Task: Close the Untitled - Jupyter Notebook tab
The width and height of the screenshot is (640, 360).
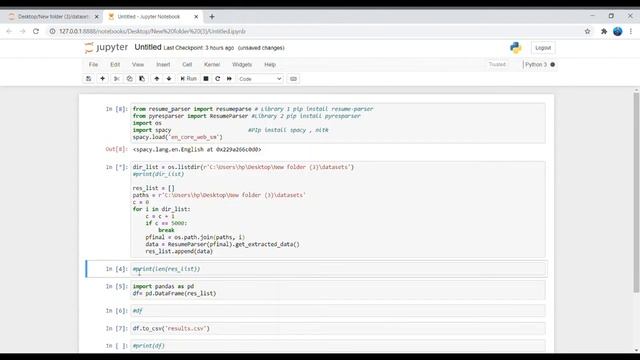Action: click(x=196, y=17)
